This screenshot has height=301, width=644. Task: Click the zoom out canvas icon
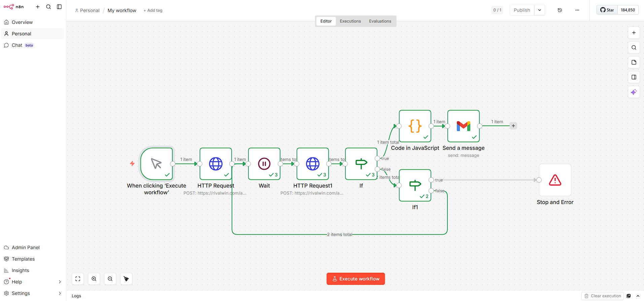coord(110,279)
